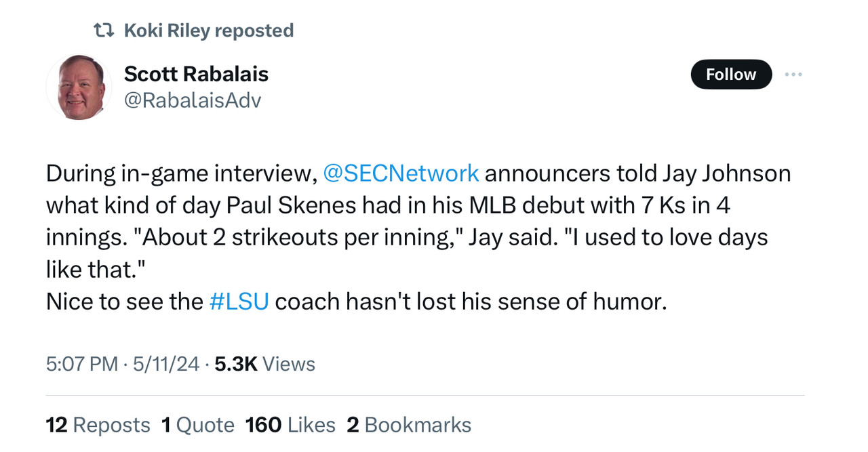Click the "About 2 strikeouts per inning" text
This screenshot has height=452, width=868.
coord(298,237)
